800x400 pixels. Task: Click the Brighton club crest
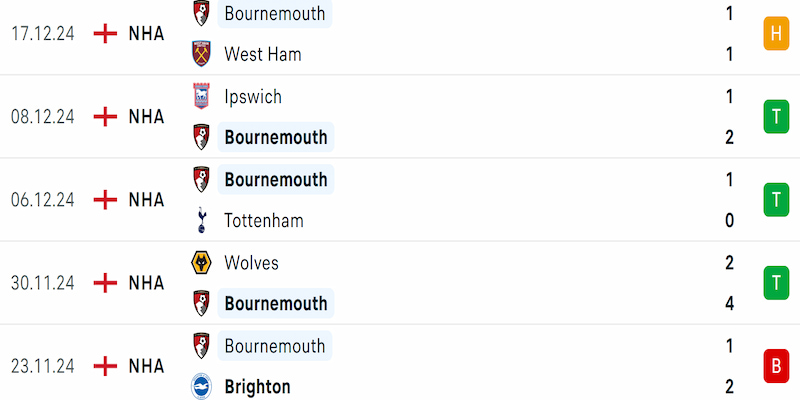(x=202, y=386)
